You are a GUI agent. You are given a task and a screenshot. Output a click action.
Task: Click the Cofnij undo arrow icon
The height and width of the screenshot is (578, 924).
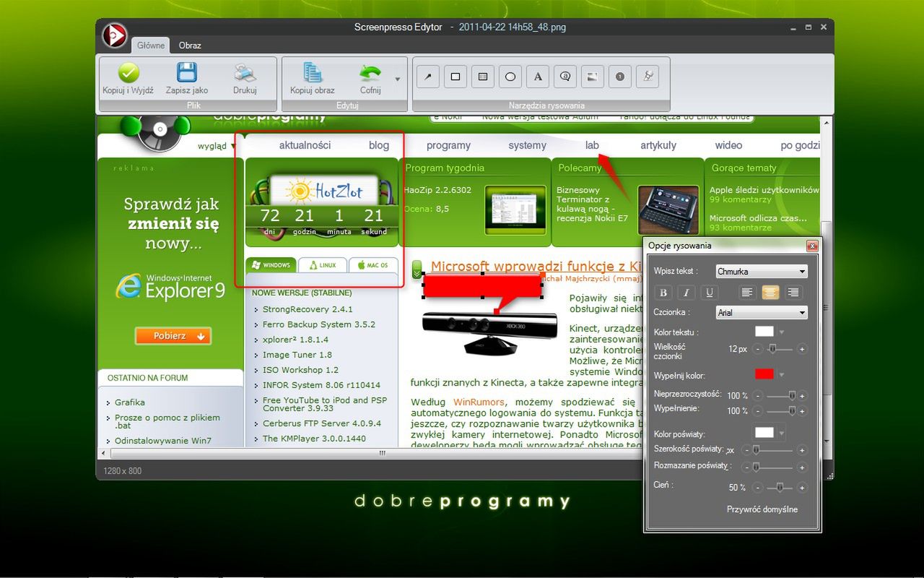[x=370, y=73]
